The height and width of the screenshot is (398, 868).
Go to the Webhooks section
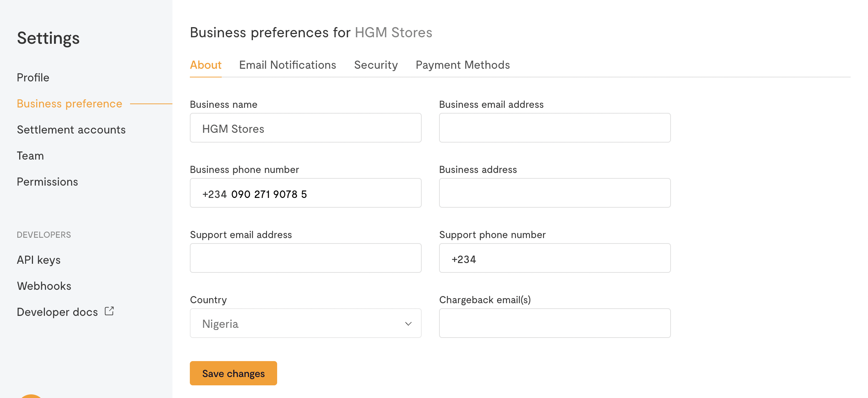tap(44, 285)
